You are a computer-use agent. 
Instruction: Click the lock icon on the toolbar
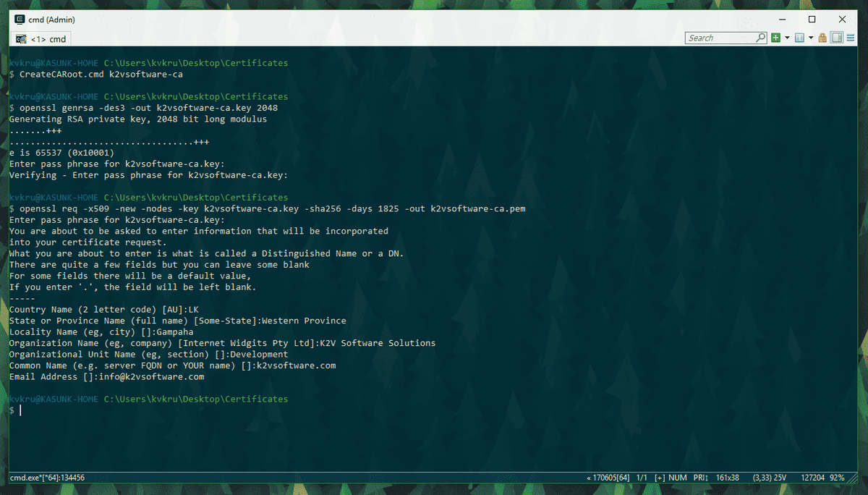(x=822, y=37)
